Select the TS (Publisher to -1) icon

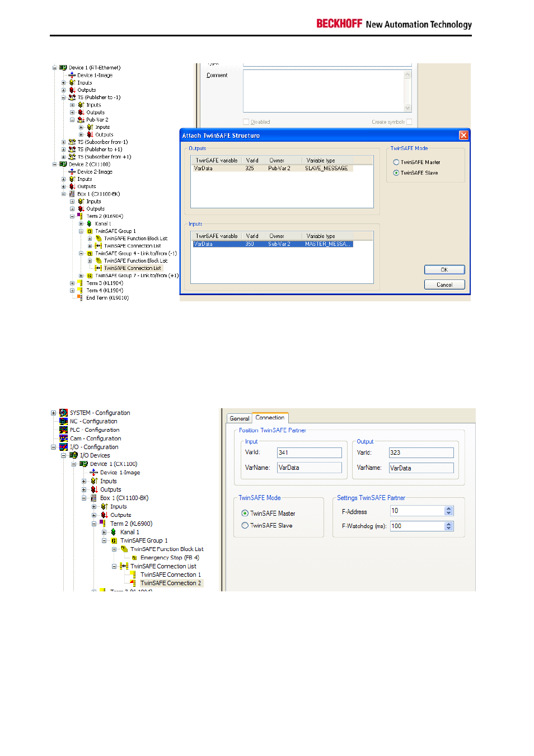pos(72,97)
